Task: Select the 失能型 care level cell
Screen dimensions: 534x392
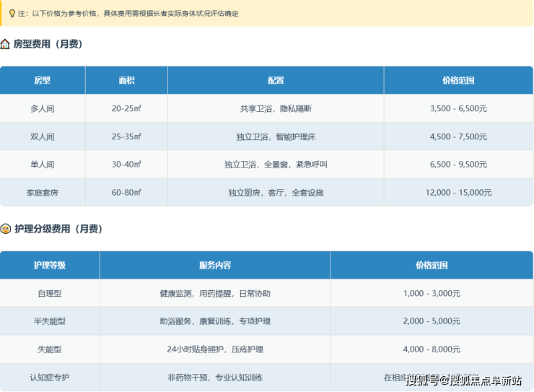Action: coord(50,349)
